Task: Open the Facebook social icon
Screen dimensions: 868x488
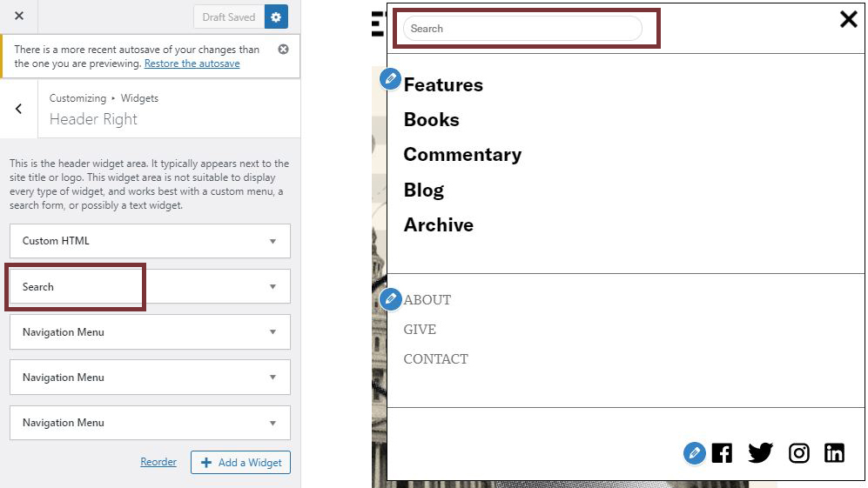Action: click(722, 452)
